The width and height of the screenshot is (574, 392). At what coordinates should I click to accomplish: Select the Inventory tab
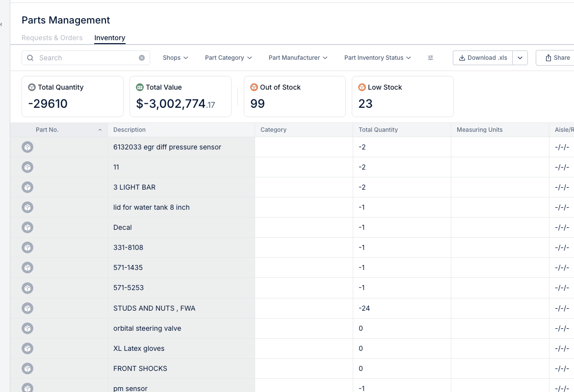click(109, 38)
